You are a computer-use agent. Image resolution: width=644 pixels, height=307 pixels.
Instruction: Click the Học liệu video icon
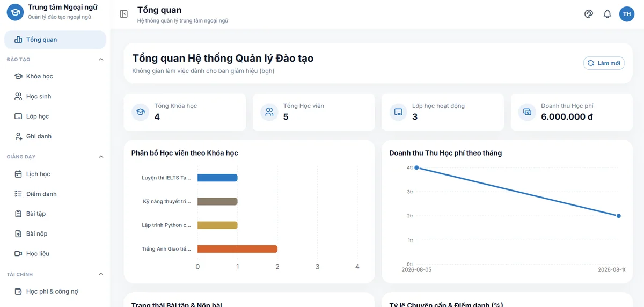(x=18, y=253)
